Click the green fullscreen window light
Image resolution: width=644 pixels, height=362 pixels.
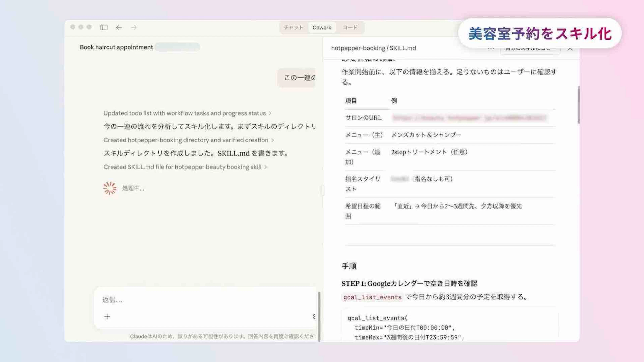tap(89, 27)
